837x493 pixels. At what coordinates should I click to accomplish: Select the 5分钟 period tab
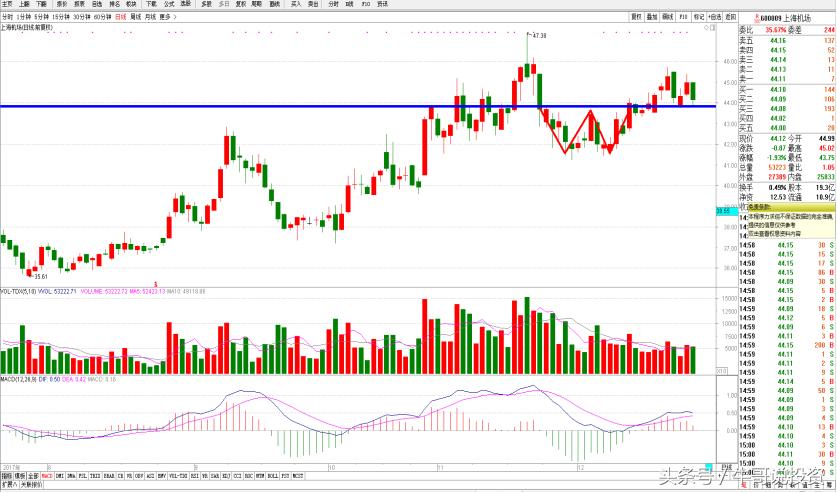pos(42,17)
